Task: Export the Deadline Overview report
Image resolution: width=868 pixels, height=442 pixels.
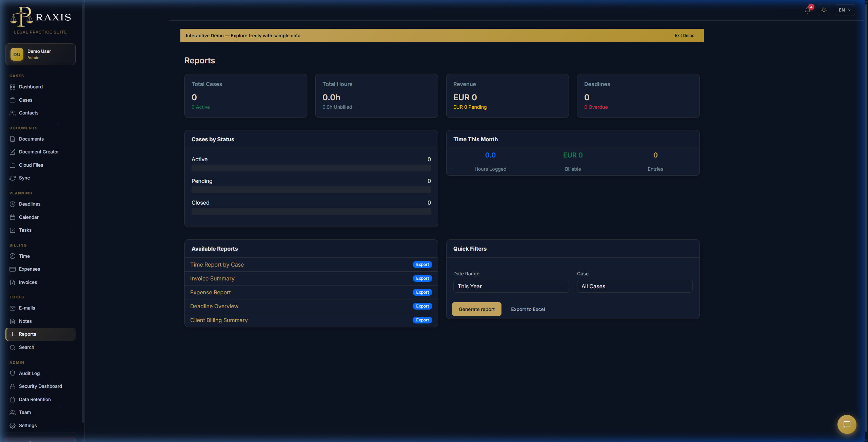Action: point(422,306)
